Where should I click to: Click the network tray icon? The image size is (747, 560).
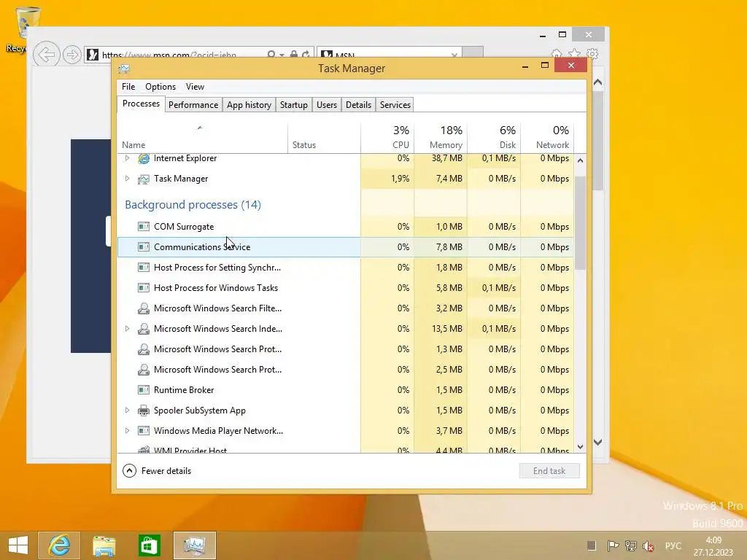[631, 545]
